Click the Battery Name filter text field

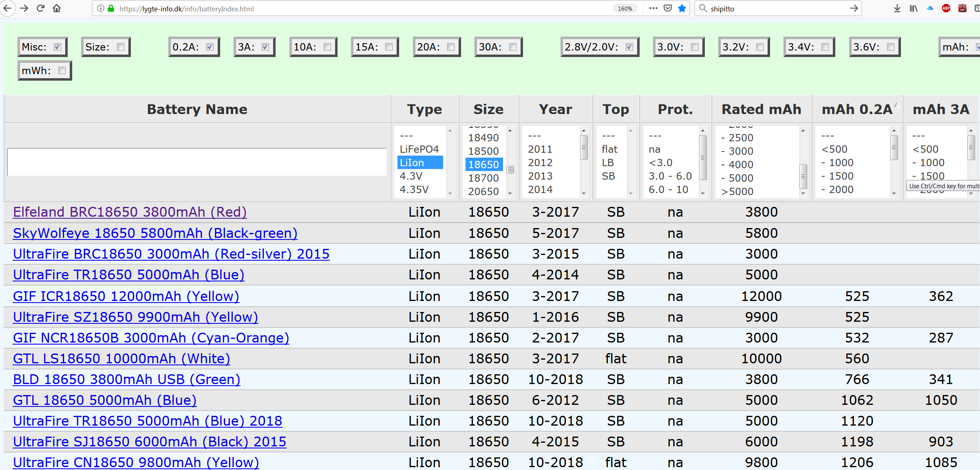pyautogui.click(x=197, y=162)
